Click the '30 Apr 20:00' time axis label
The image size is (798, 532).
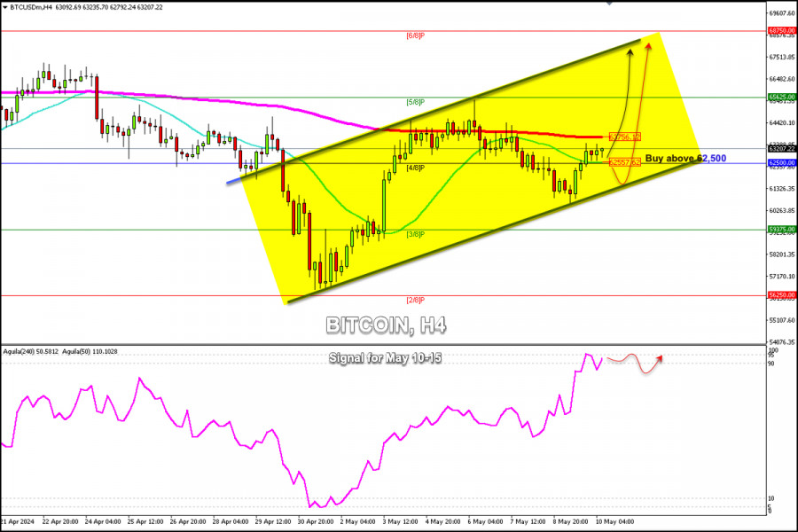(316, 522)
